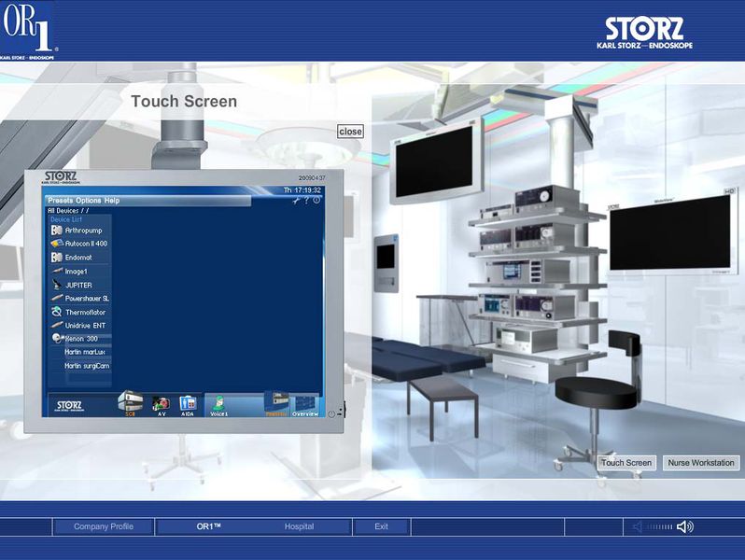
Task: Click the Touch Screen button
Action: click(626, 463)
